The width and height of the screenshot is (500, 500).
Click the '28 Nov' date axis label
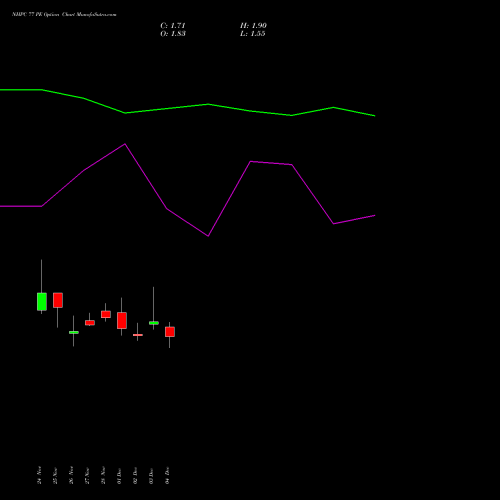103,475
